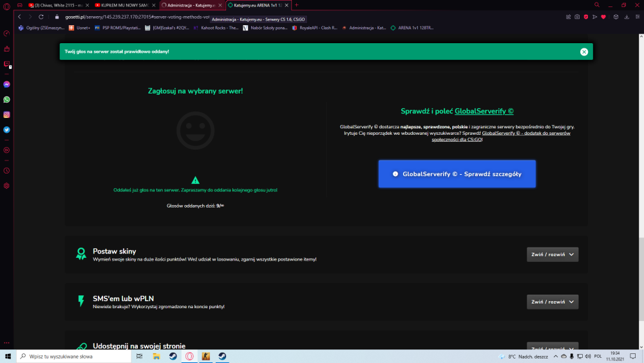This screenshot has width=644, height=363.
Task: Open WhatsApp in the Opera sidebar
Action: point(6,99)
